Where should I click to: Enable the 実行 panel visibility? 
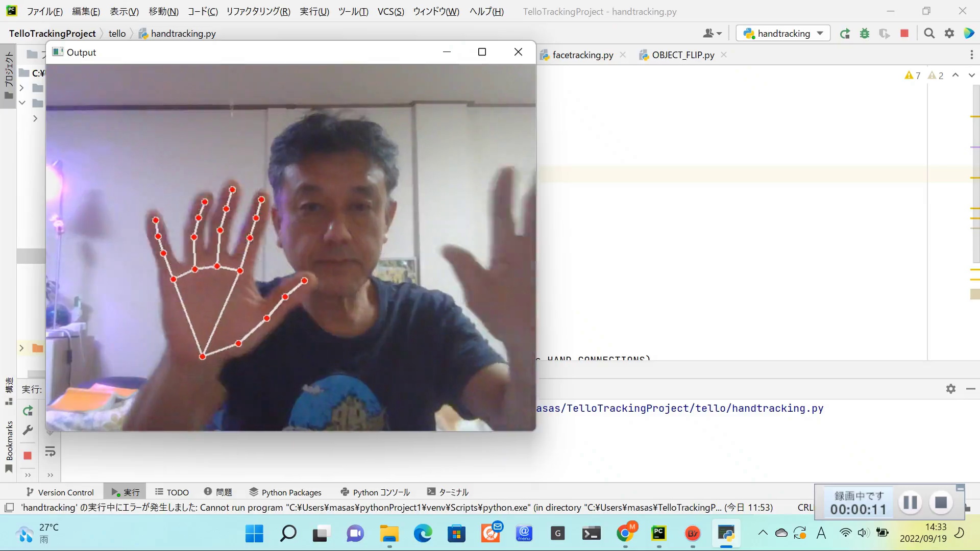coord(125,492)
